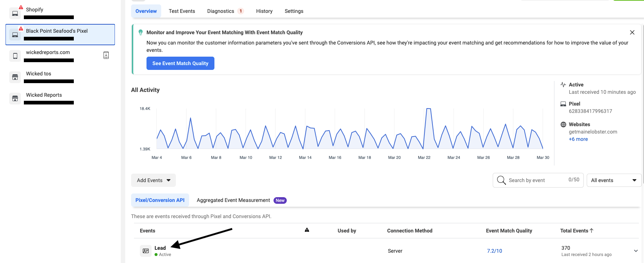
Task: Click the Pixel monitor icon
Action: (x=563, y=104)
